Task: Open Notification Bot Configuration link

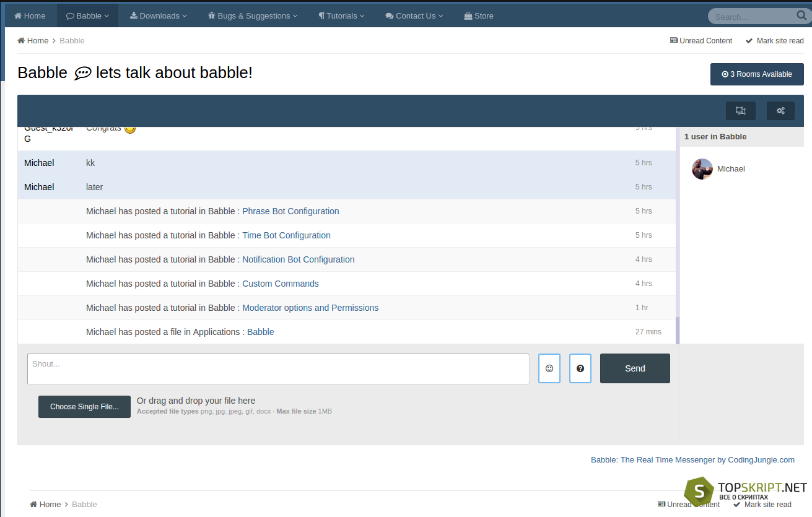Action: [x=299, y=259]
